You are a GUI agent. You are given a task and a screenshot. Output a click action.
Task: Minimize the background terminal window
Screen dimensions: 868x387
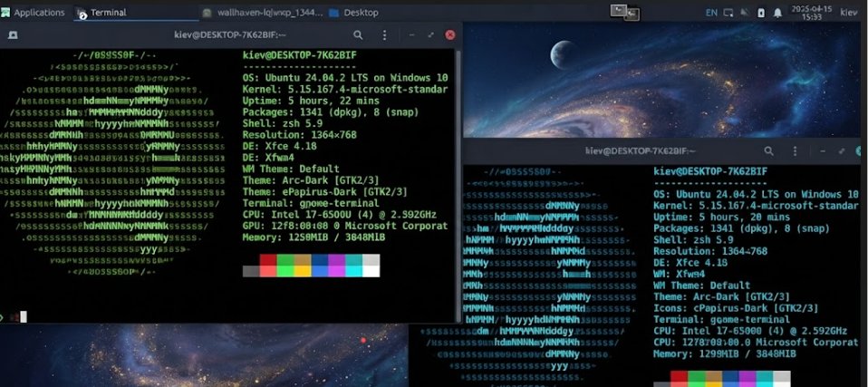(x=823, y=150)
